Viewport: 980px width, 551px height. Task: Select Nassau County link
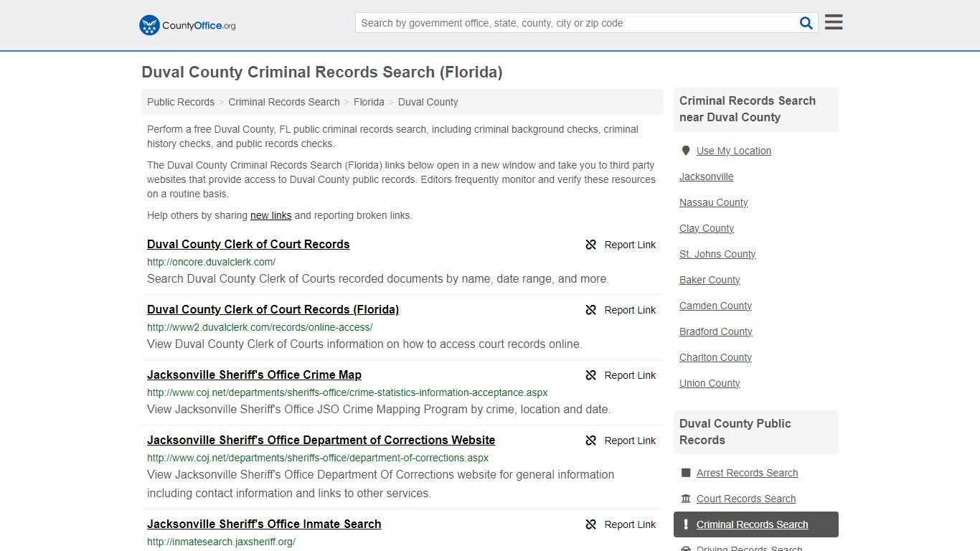pos(713,202)
